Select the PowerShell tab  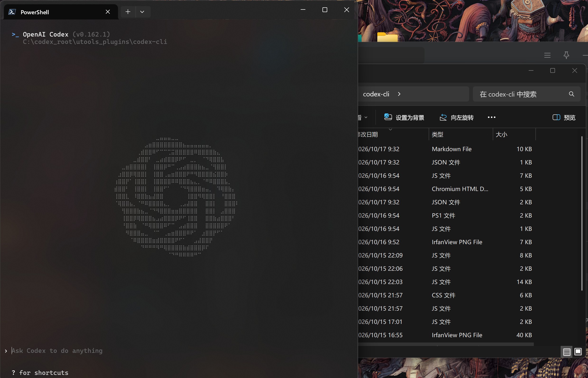tap(61, 12)
